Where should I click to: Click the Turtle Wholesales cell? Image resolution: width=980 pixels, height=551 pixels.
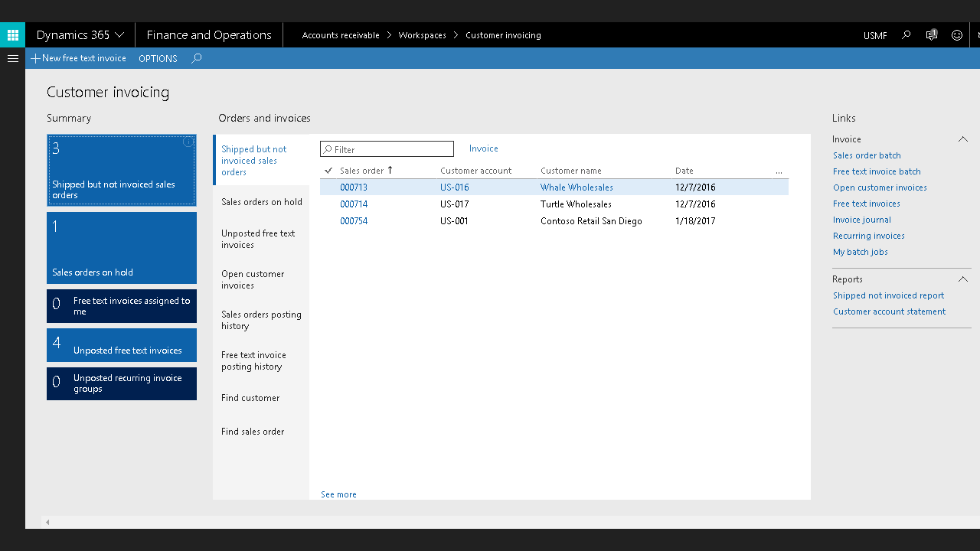[576, 204]
